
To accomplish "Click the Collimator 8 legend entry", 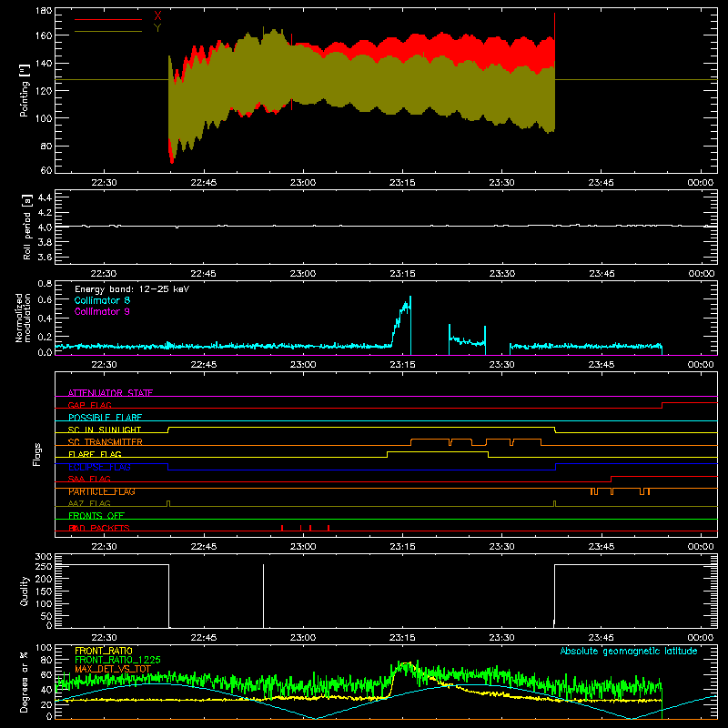I will (102, 300).
